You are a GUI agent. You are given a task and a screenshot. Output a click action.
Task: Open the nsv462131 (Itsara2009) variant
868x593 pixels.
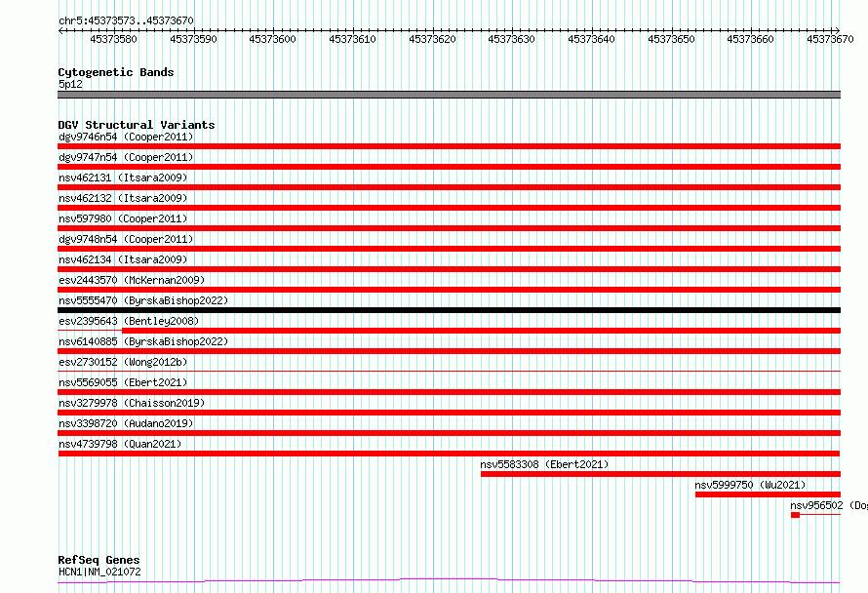pos(123,178)
